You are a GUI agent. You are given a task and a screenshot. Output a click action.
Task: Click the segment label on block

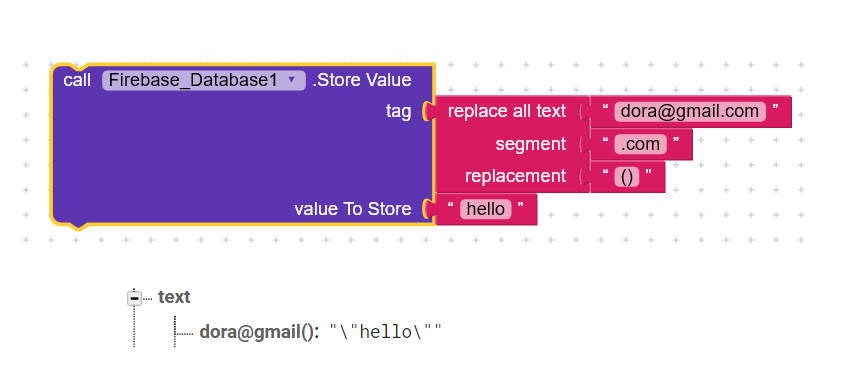531,144
